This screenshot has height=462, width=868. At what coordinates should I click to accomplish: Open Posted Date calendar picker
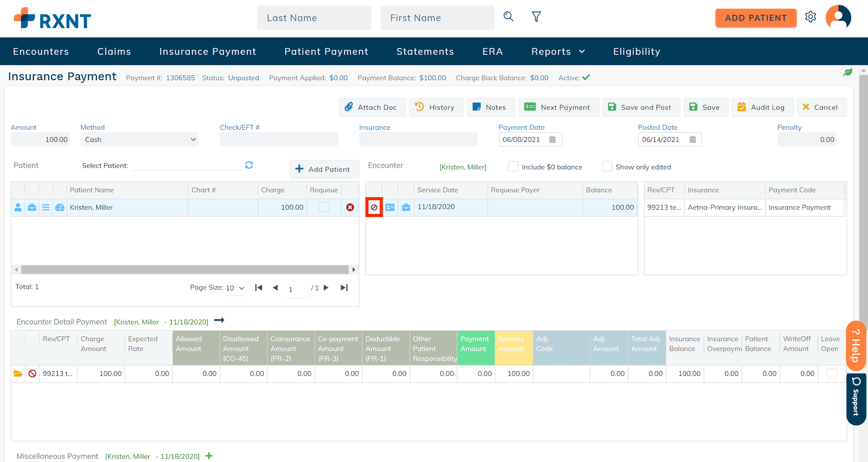[692, 139]
